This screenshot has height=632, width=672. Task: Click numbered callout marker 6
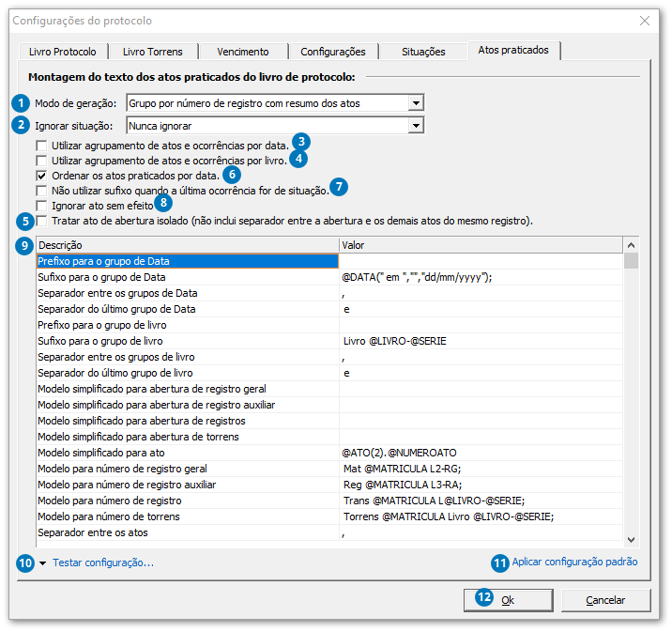pos(232,174)
